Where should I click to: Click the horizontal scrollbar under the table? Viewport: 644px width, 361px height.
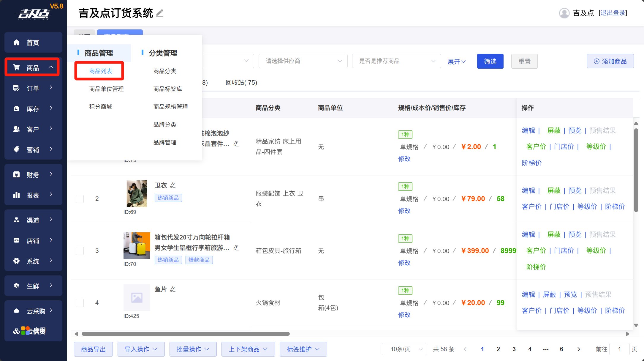coord(186,334)
